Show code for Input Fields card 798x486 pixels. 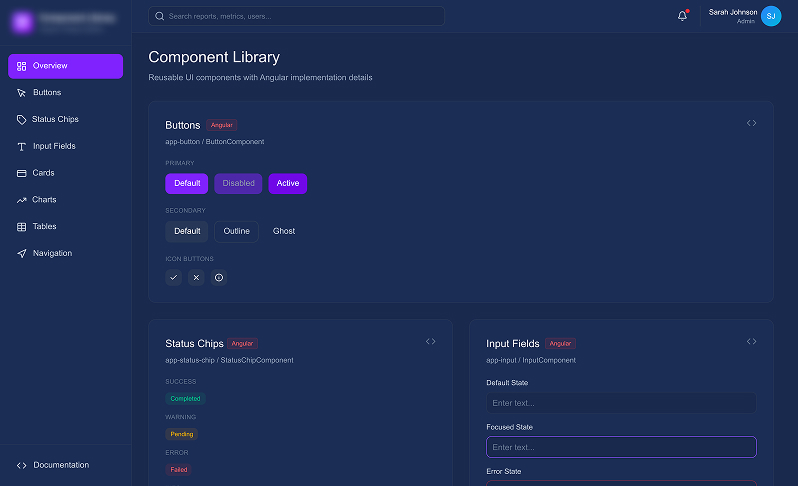pos(751,341)
